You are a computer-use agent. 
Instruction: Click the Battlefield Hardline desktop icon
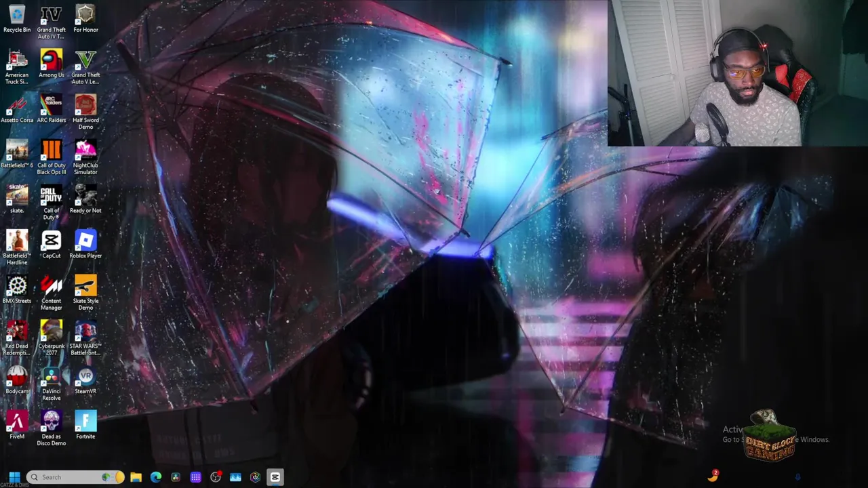17,248
